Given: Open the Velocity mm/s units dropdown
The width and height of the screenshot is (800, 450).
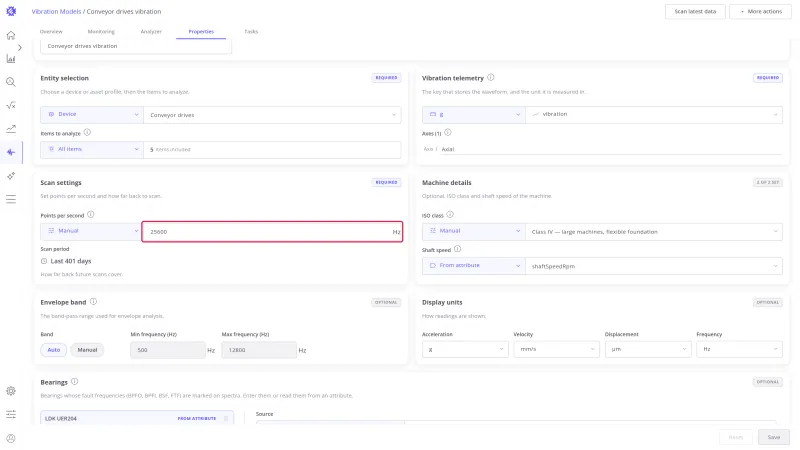Looking at the screenshot, I should click(x=556, y=349).
